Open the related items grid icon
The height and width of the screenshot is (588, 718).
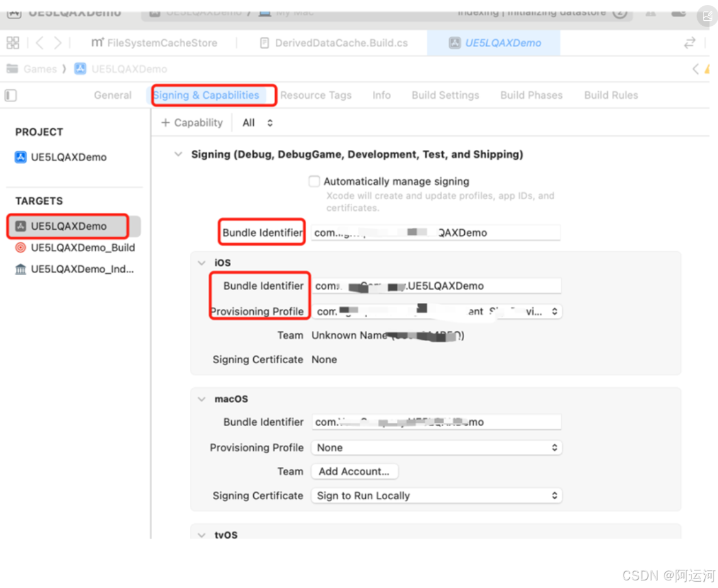(13, 43)
